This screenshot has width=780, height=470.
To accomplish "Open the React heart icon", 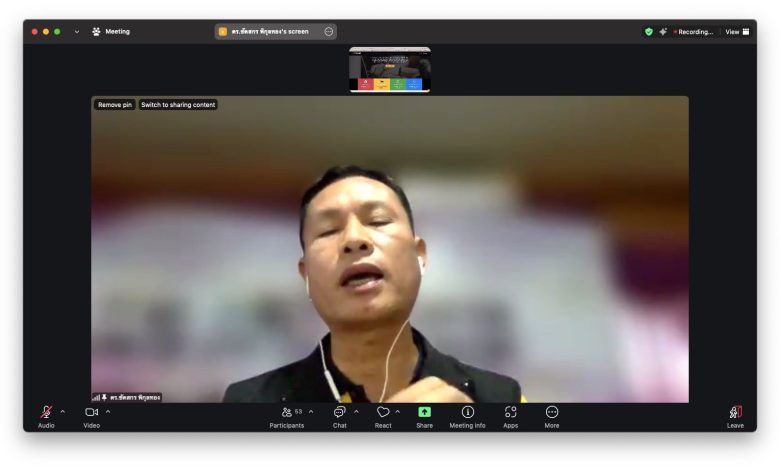I will [x=383, y=412].
